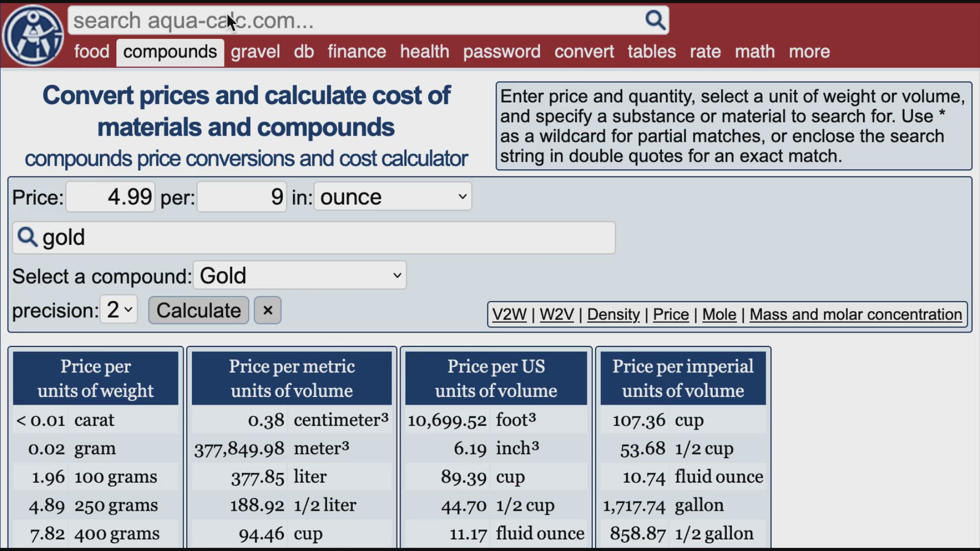Click into the Price input field
This screenshot has width=980, height=551.
click(x=111, y=197)
